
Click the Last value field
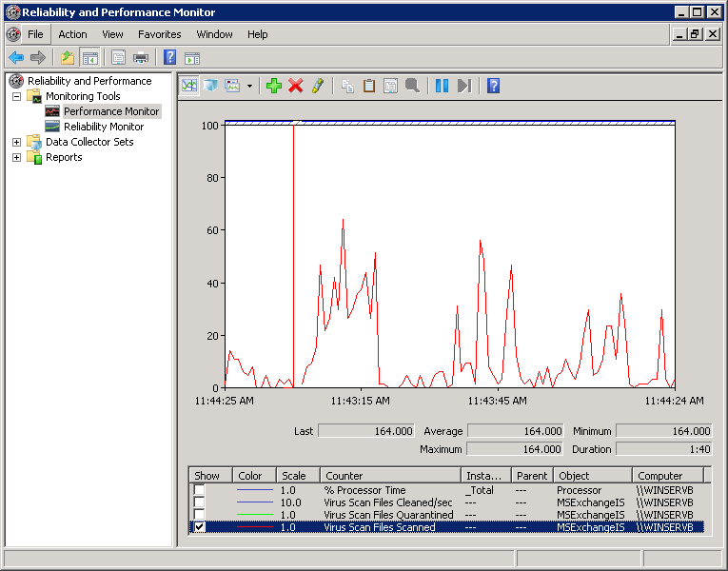(366, 431)
